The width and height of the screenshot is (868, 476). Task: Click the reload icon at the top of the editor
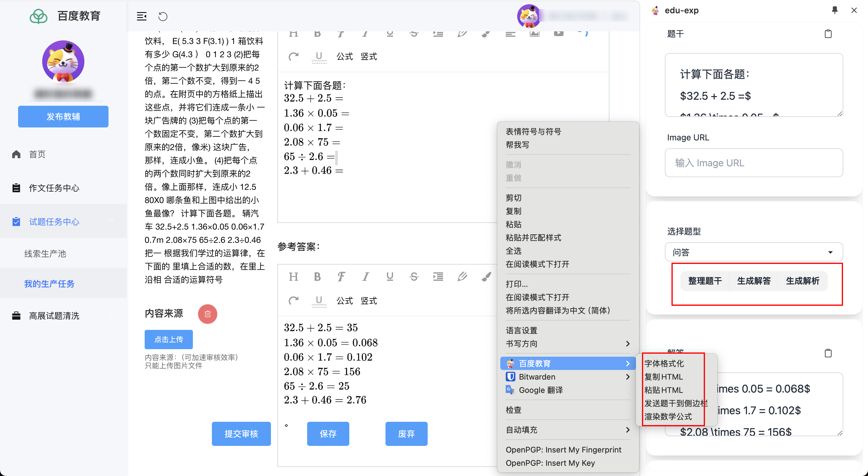[163, 16]
